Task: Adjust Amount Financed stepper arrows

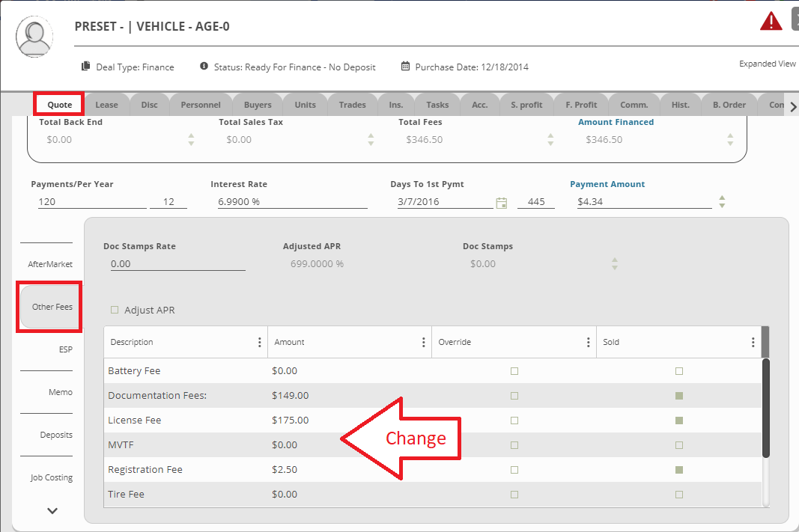Action: [x=730, y=140]
